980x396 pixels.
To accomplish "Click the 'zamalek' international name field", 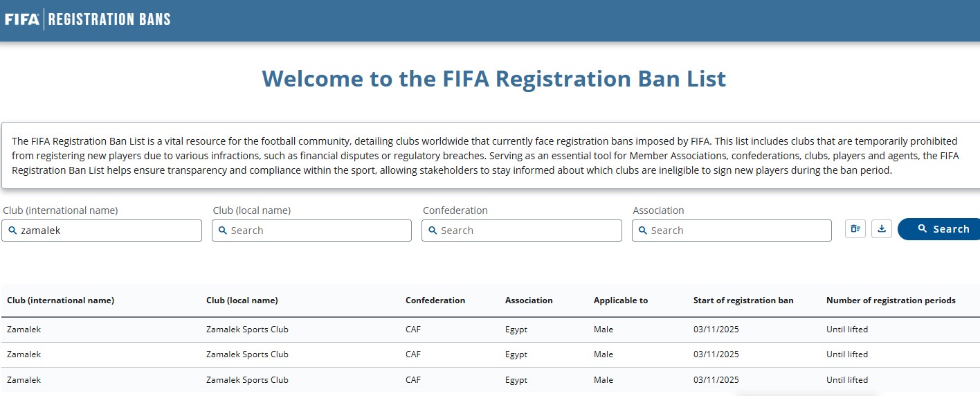I will pyautogui.click(x=102, y=231).
